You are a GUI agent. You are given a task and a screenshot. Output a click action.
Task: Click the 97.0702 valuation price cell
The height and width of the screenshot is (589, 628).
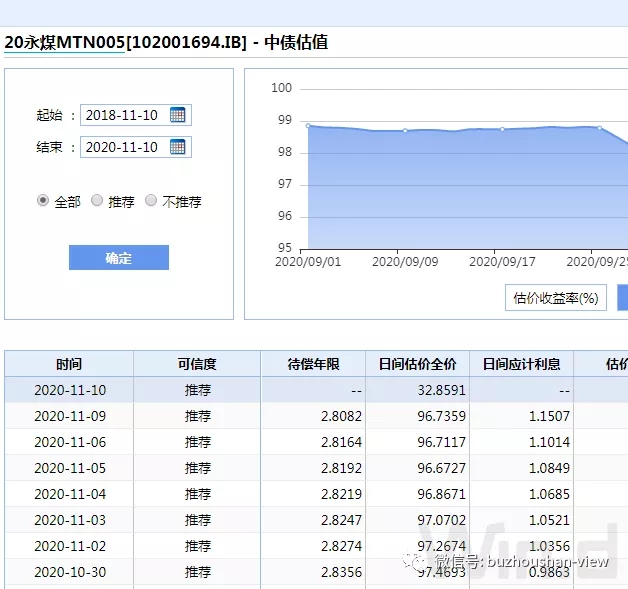tap(417, 520)
